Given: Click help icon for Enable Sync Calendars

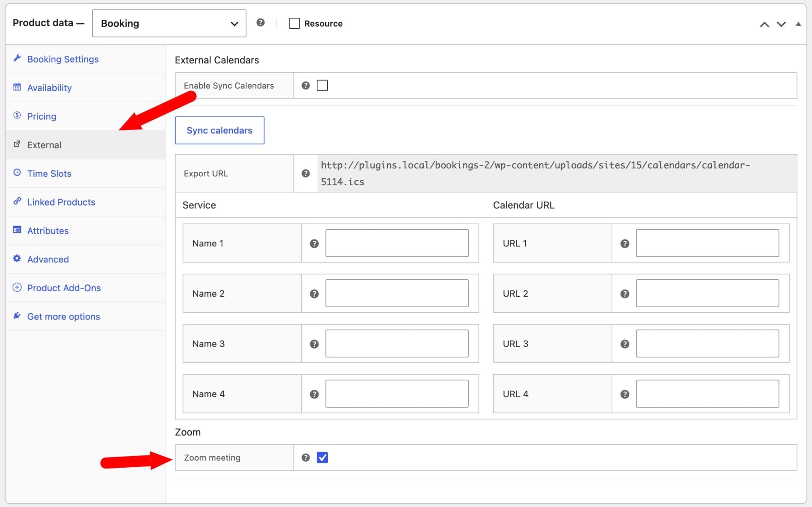Looking at the screenshot, I should pos(306,85).
